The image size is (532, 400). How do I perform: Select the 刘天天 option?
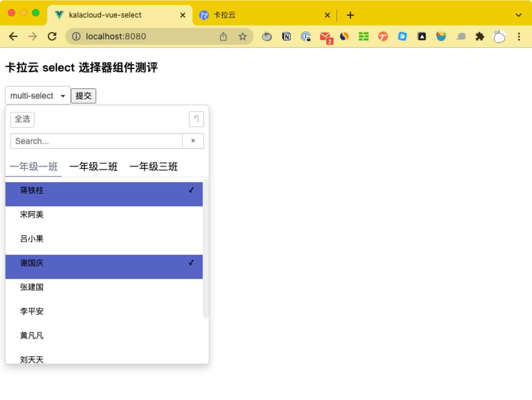104,358
